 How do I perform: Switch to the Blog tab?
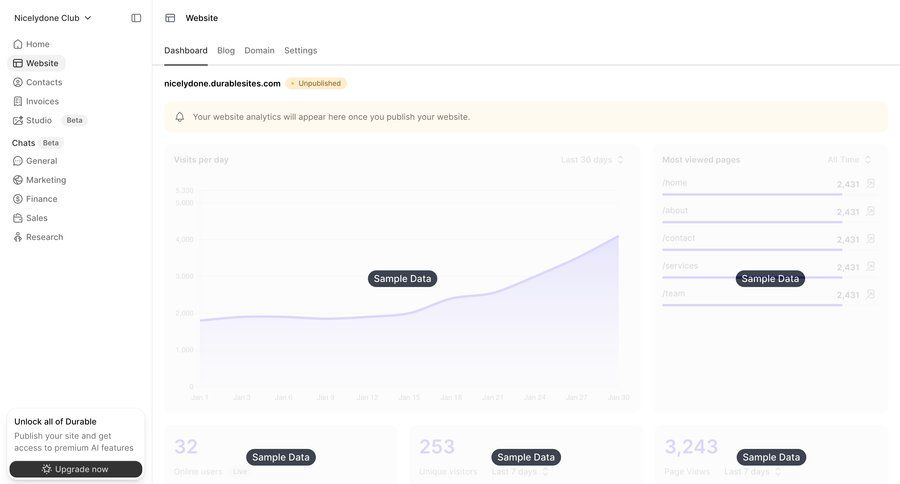(226, 50)
